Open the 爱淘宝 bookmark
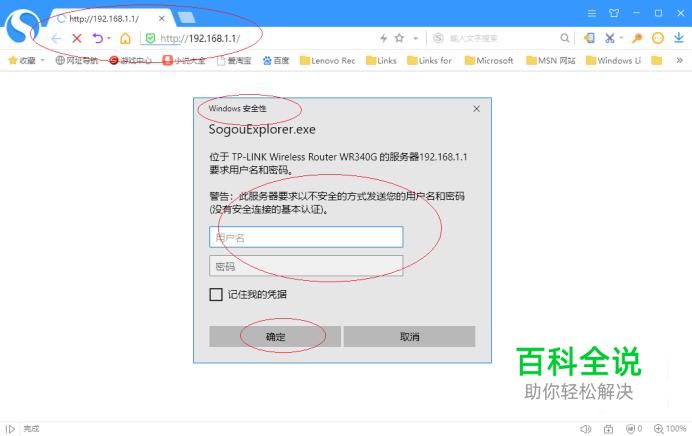This screenshot has width=692, height=436. point(234,60)
